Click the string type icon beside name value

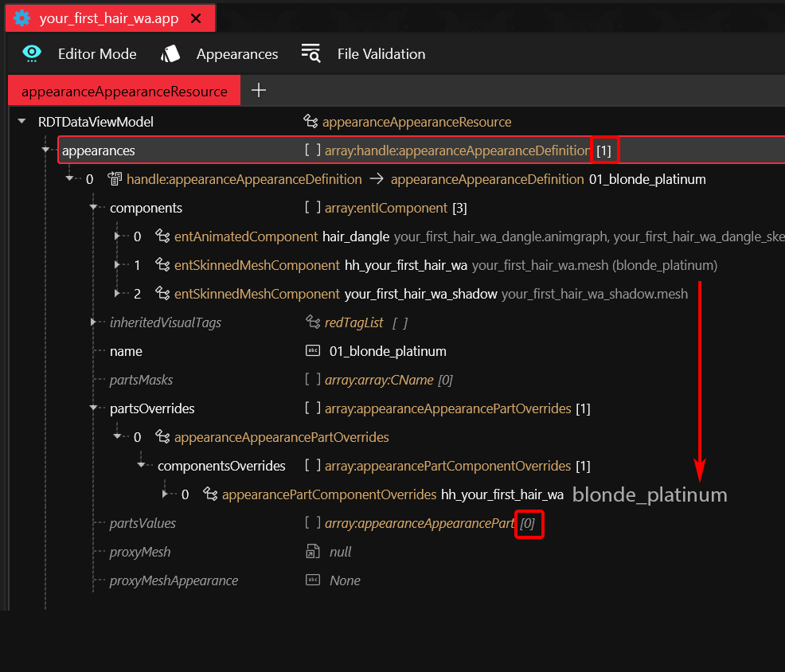click(312, 351)
